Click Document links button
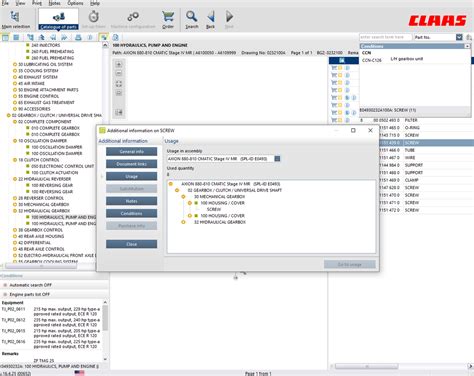 pos(132,164)
